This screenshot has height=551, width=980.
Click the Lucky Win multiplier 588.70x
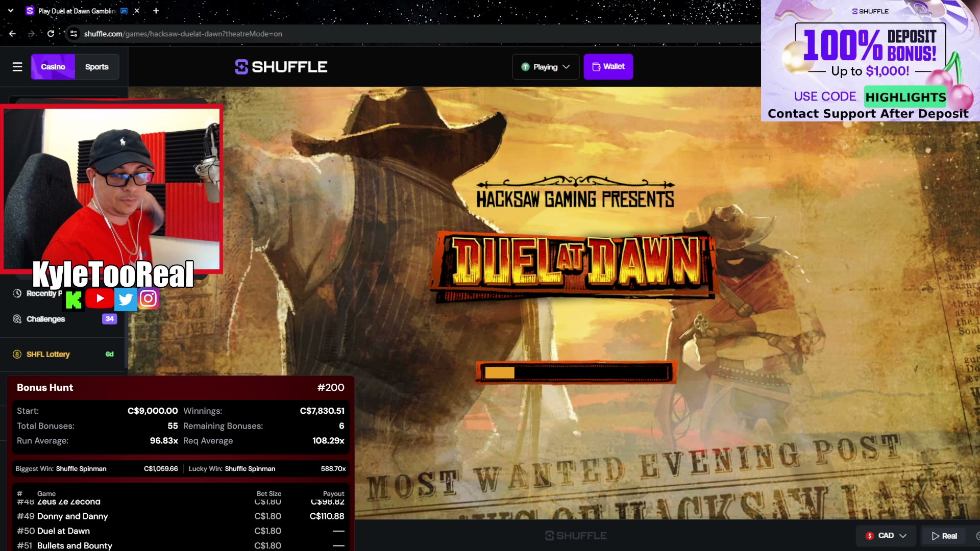(x=333, y=468)
